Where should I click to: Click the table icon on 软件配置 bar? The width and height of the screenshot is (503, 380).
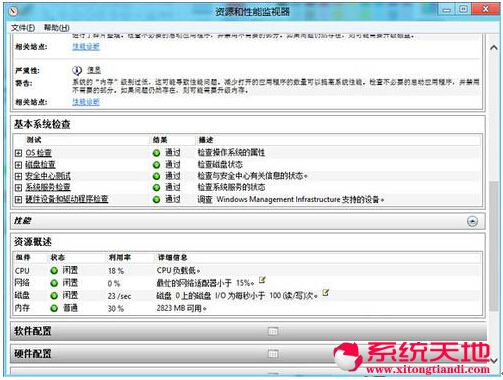(273, 331)
